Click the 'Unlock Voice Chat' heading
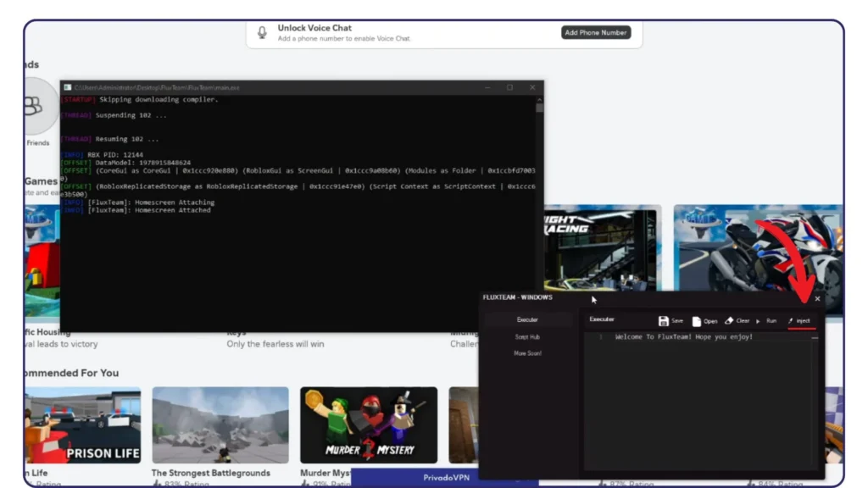This screenshot has height=488, width=868. point(314,28)
